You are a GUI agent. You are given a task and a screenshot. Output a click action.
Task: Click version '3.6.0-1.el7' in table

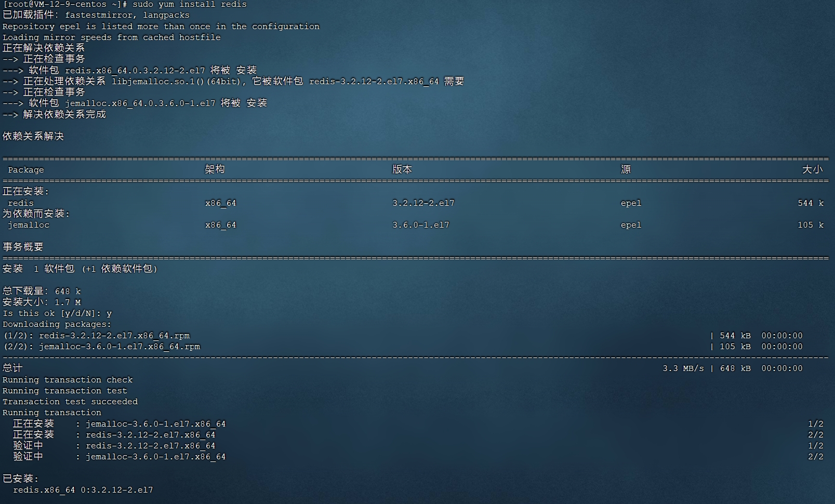coord(421,225)
